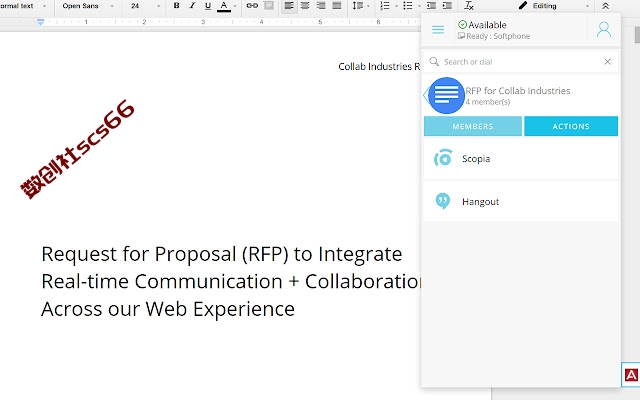This screenshot has width=640, height=400.
Task: Open the Editing mode dropdown
Action: (553, 6)
